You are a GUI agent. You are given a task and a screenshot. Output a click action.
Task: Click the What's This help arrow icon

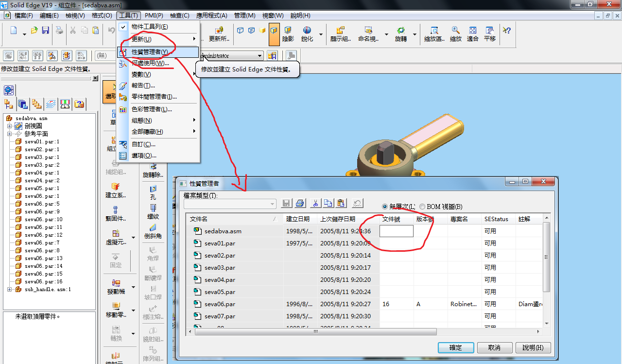[x=507, y=31]
